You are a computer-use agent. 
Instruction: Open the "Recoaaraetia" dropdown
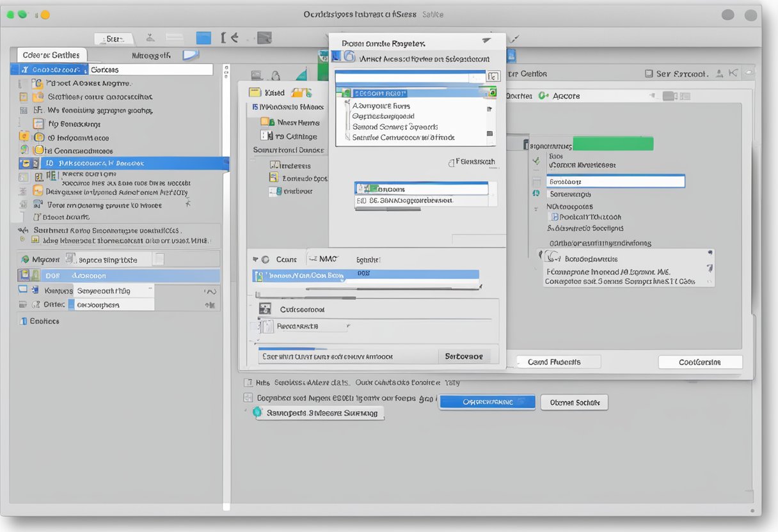point(304,326)
